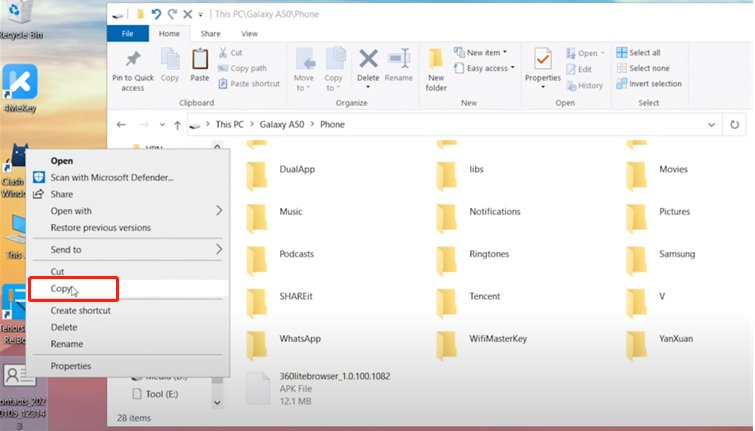Select the DualApp folder
The image size is (755, 431).
tap(282, 175)
